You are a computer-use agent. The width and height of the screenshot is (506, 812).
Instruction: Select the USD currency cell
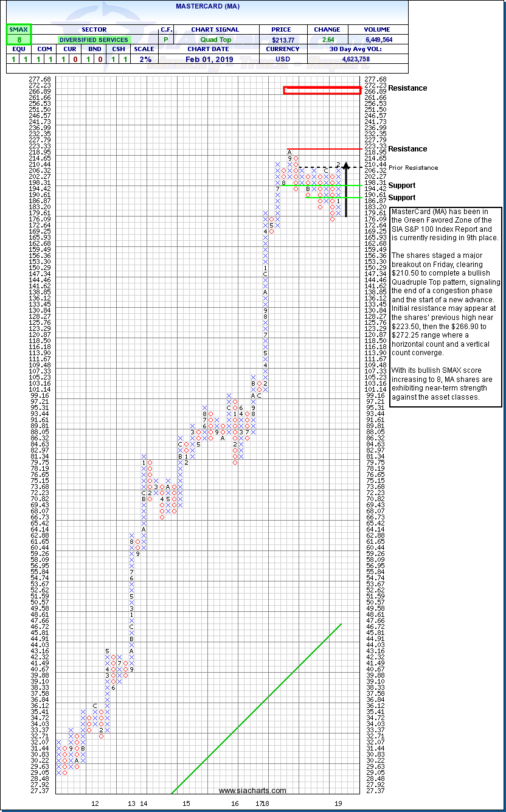pyautogui.click(x=282, y=59)
